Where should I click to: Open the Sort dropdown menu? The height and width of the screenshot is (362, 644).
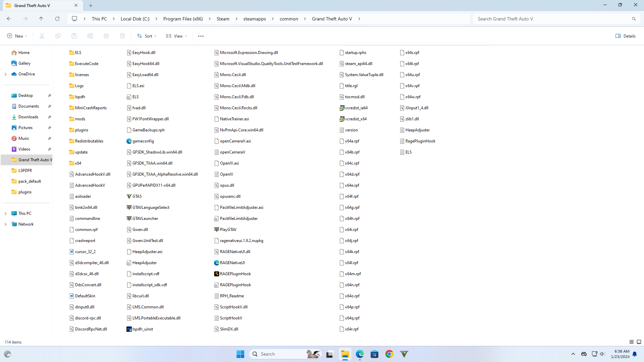tap(147, 36)
